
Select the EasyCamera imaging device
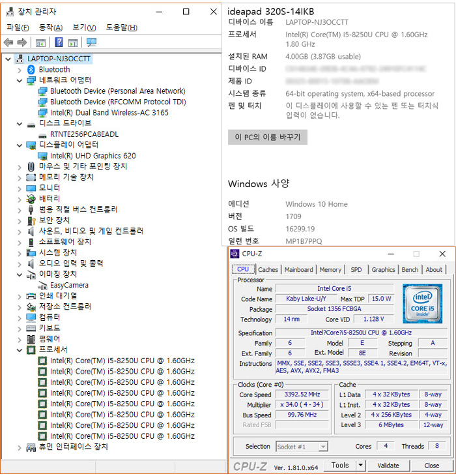pyautogui.click(x=69, y=286)
